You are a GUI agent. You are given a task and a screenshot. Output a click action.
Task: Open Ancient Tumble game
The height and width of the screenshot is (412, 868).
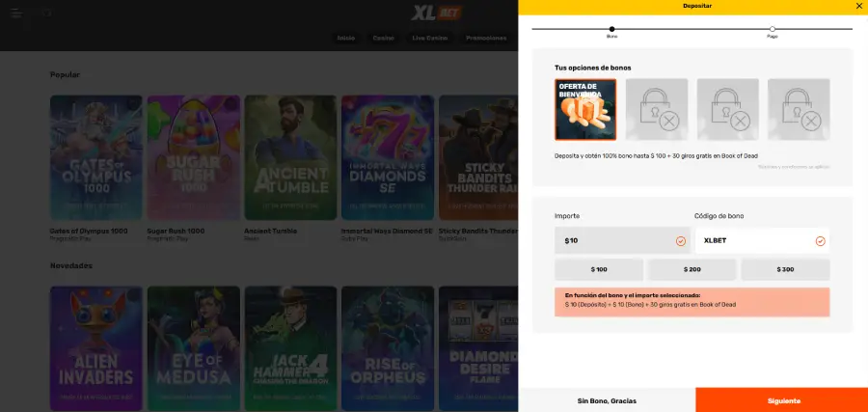click(x=290, y=158)
